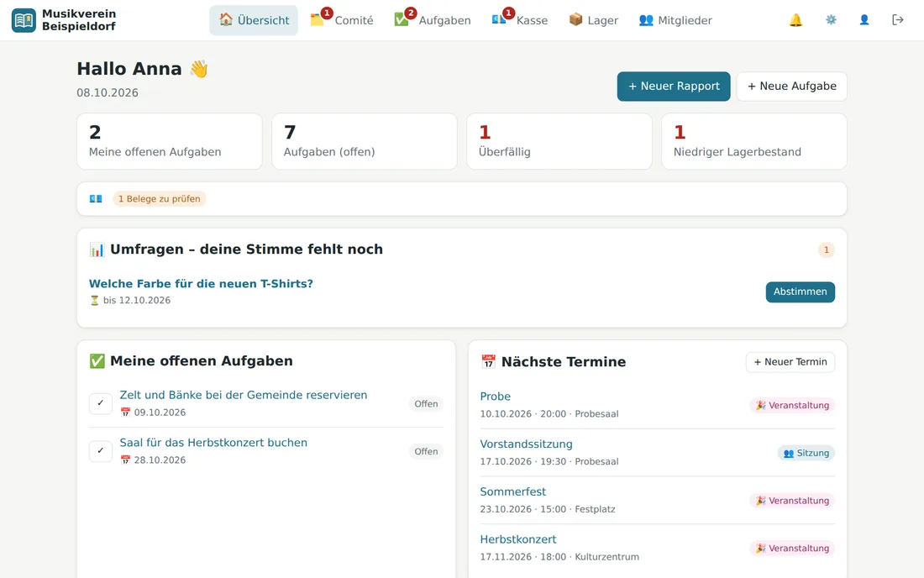Click the Offen status of Saal buchen task
This screenshot has width=924, height=578.
coord(426,451)
